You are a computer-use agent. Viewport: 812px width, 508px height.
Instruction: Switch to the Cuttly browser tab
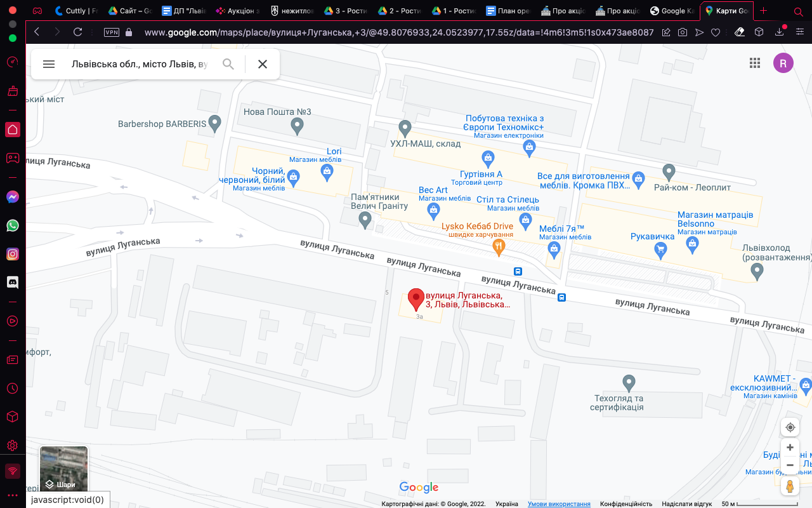click(x=76, y=11)
